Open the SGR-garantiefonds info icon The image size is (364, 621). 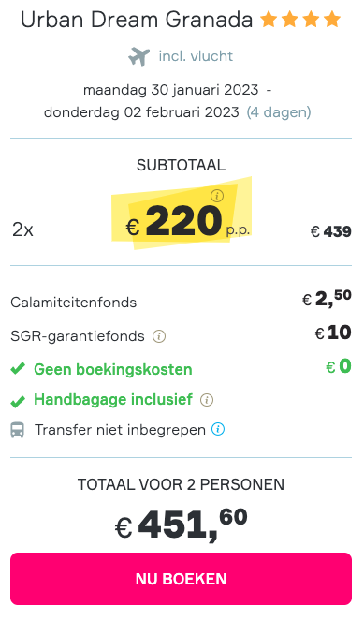pos(159,336)
